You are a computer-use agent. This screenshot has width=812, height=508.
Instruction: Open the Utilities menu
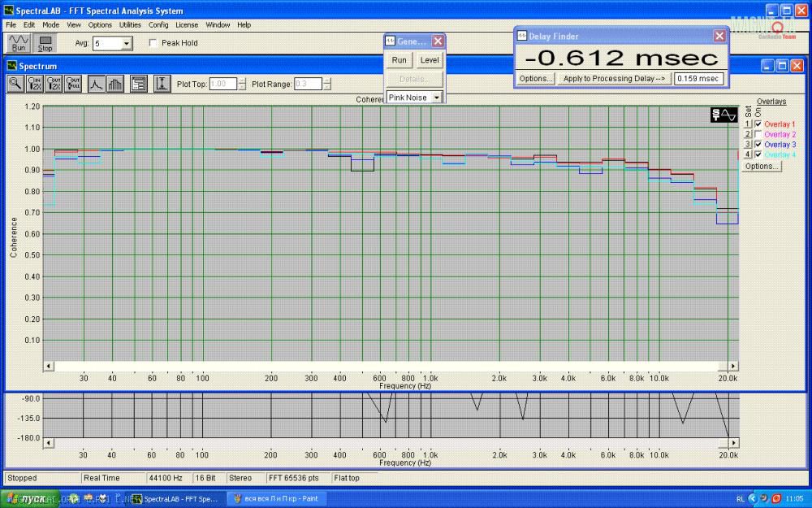pos(130,25)
